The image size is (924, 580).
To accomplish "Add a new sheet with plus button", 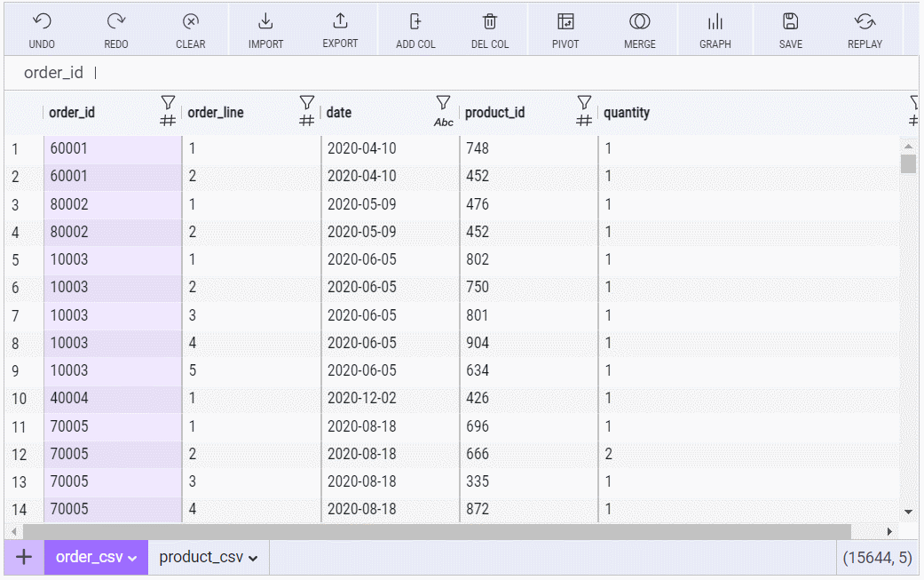I will tap(24, 558).
